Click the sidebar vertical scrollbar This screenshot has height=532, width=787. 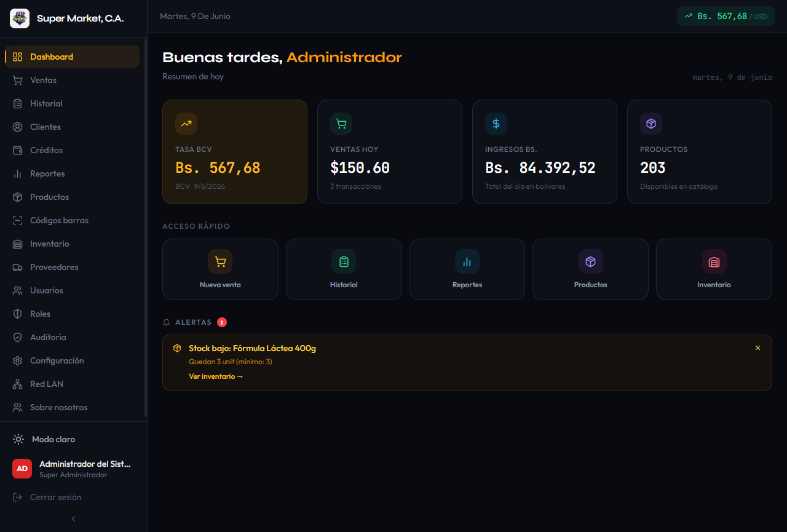click(145, 228)
